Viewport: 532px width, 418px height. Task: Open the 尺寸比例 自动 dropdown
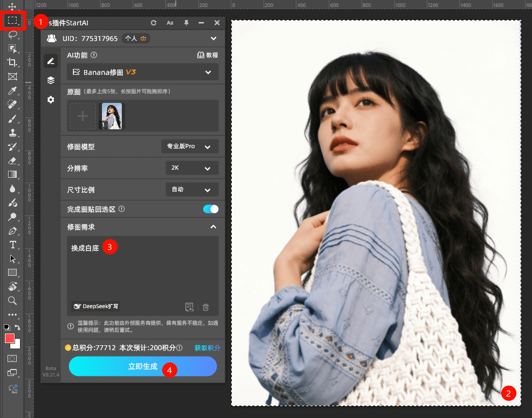click(192, 189)
